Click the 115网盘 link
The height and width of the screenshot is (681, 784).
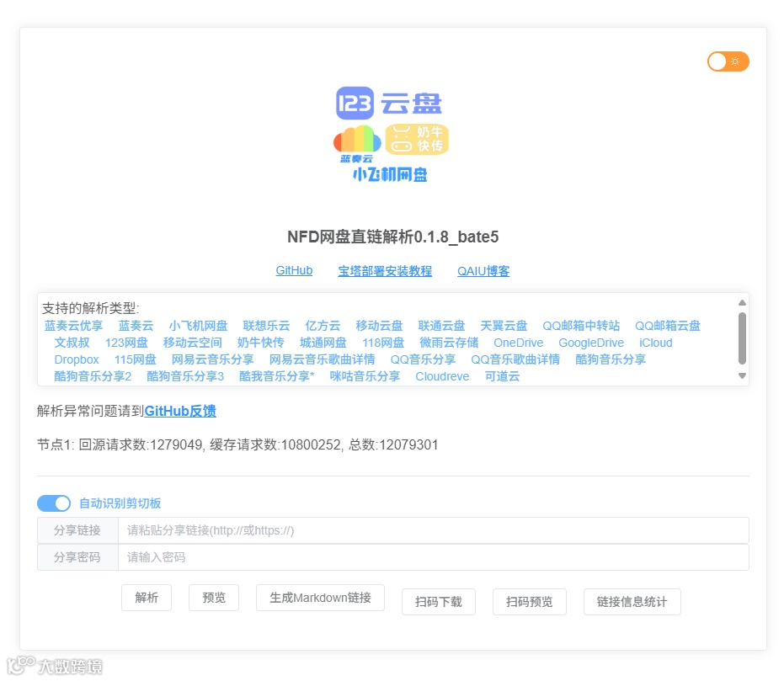136,359
